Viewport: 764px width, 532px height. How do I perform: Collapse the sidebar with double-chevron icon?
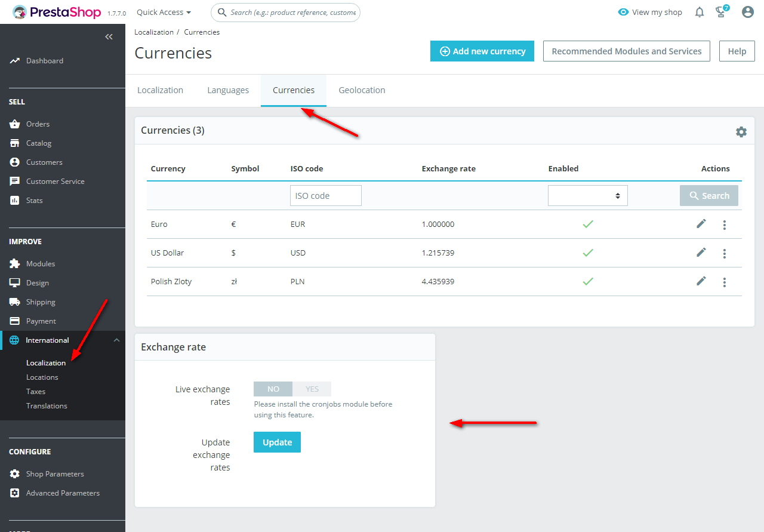coord(109,37)
